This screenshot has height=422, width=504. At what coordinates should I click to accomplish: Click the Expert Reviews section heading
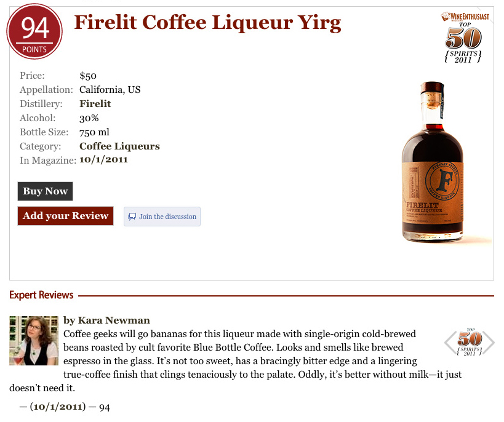(41, 295)
